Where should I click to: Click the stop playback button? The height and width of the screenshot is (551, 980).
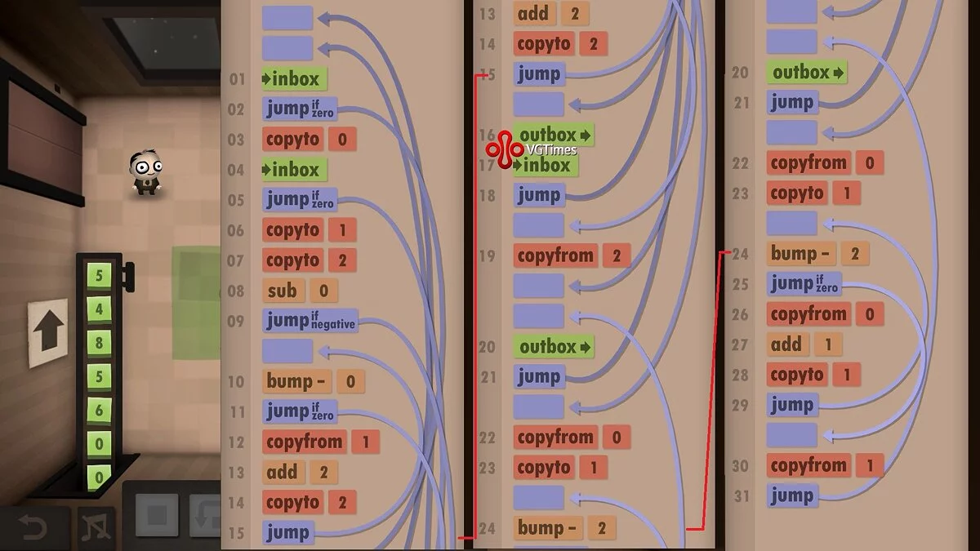tap(157, 516)
